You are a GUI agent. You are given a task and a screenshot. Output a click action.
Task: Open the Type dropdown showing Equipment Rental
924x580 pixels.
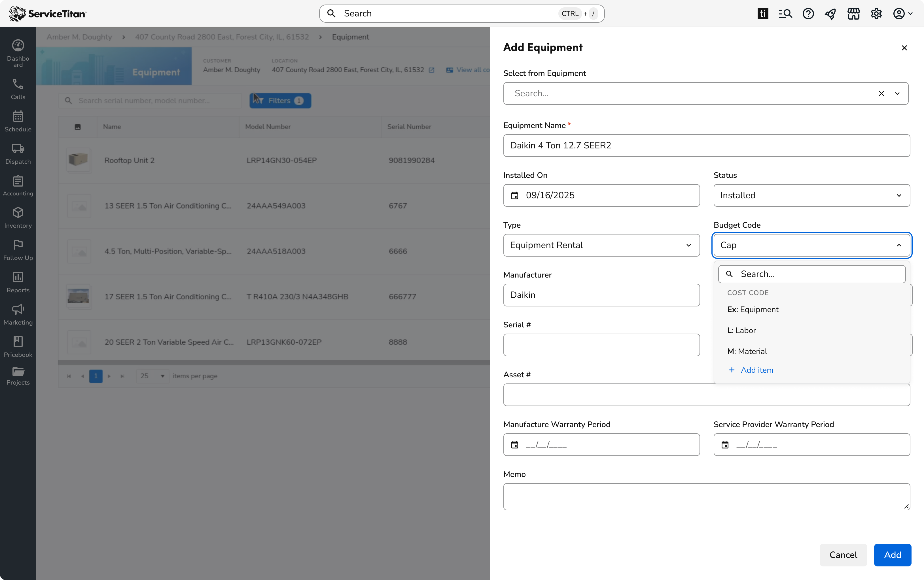(601, 245)
